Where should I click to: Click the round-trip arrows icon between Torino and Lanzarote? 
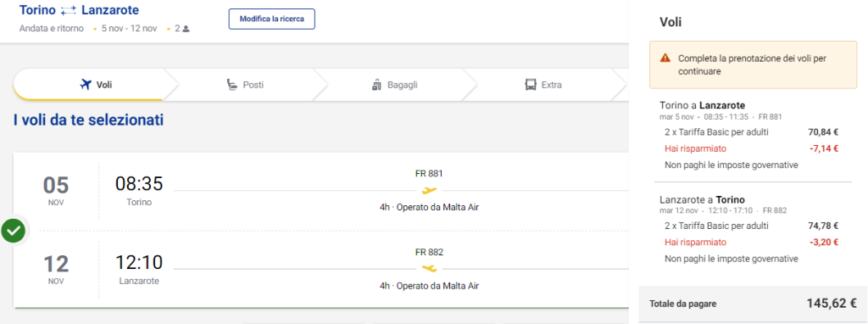tap(68, 10)
